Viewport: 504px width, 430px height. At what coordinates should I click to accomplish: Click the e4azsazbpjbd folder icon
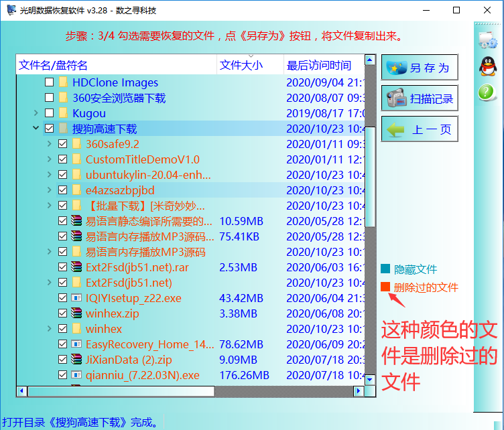point(76,190)
